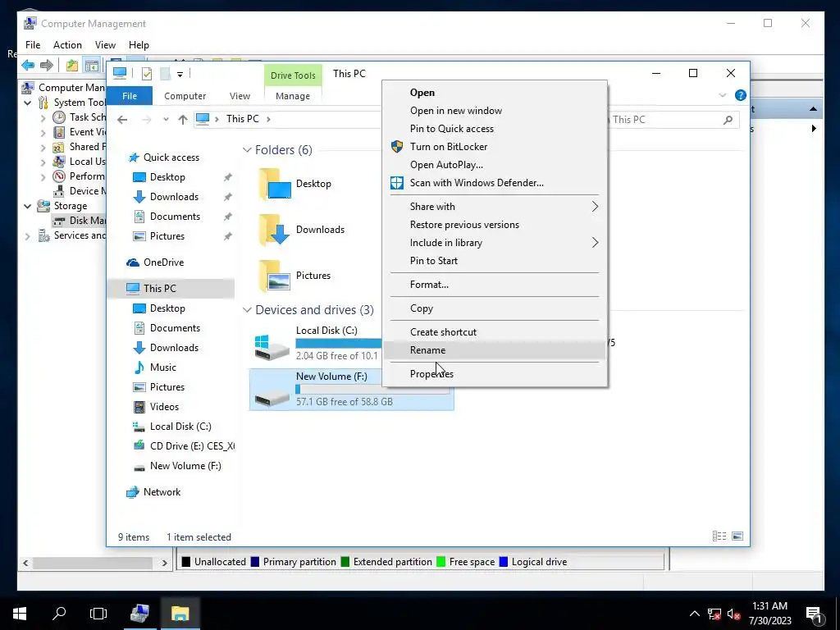Screen dimensions: 840x630
Task: Switch to details view icon
Action: (719, 536)
